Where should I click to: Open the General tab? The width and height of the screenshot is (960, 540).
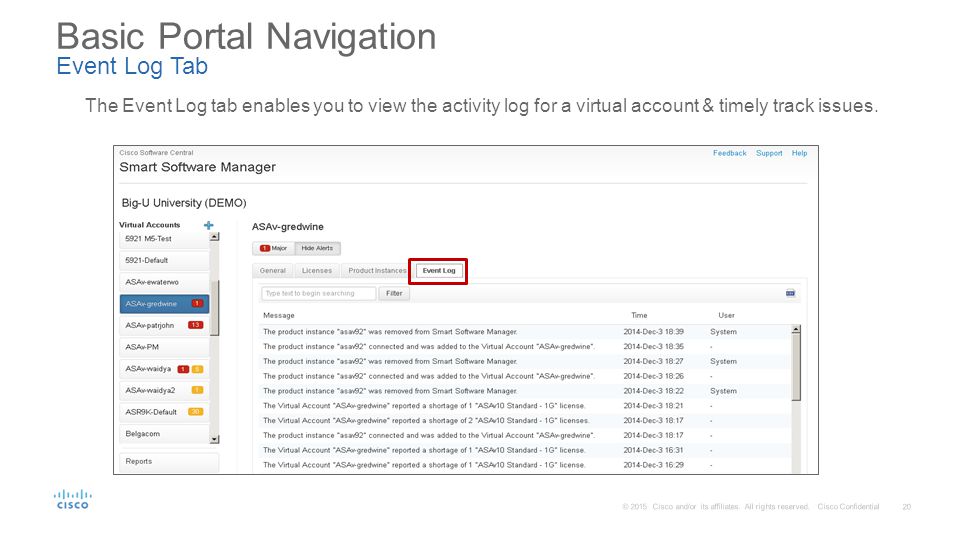[x=272, y=271]
